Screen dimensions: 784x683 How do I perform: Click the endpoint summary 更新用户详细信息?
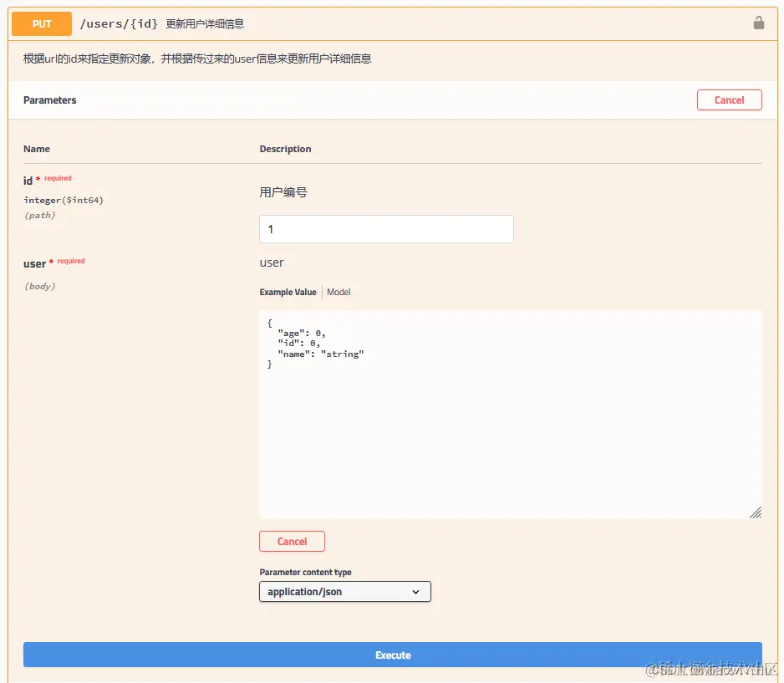tap(205, 24)
